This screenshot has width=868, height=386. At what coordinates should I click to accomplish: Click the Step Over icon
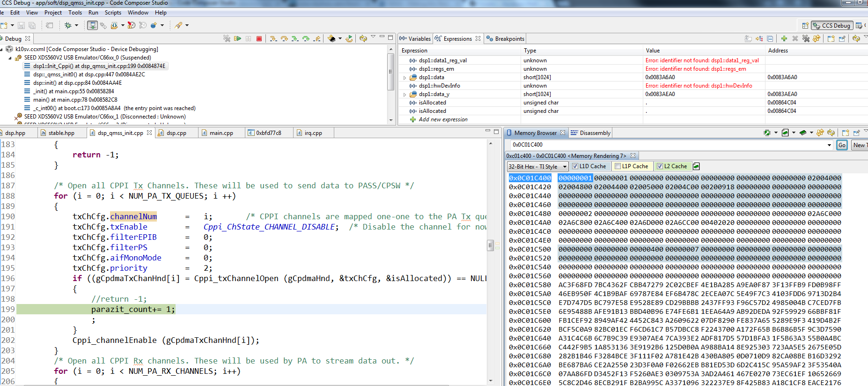coord(284,38)
